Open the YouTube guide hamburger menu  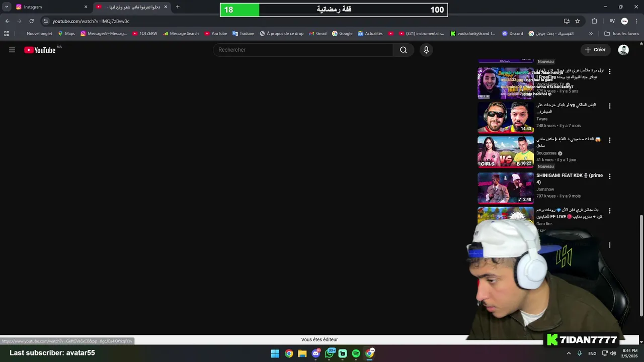[12, 50]
